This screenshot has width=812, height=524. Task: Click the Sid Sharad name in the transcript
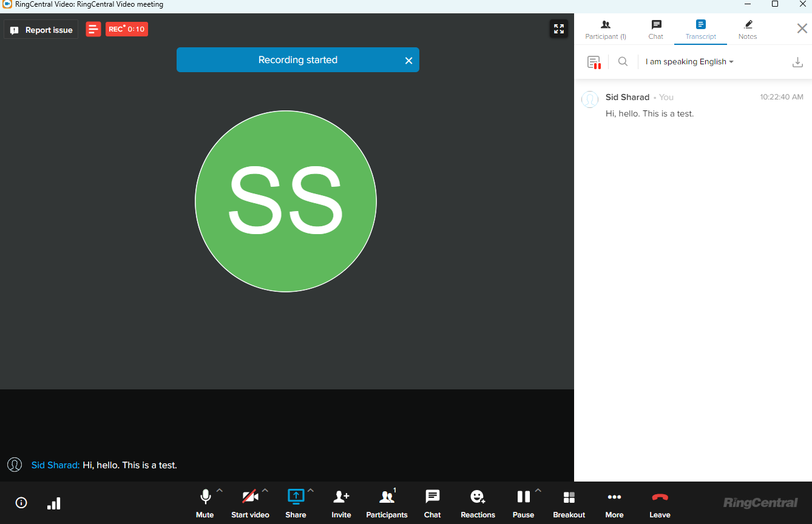(628, 97)
